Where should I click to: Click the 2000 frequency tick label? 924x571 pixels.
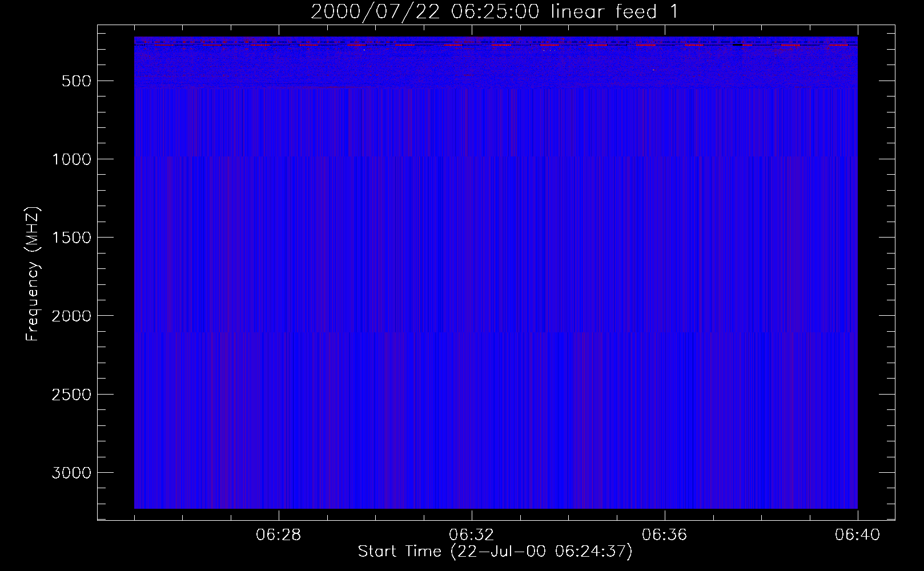click(71, 316)
